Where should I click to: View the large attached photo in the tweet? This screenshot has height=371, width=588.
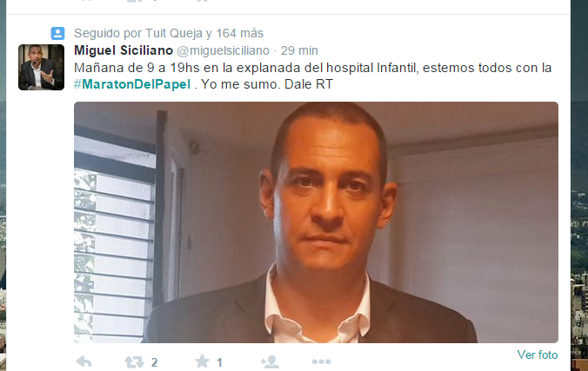click(x=316, y=222)
